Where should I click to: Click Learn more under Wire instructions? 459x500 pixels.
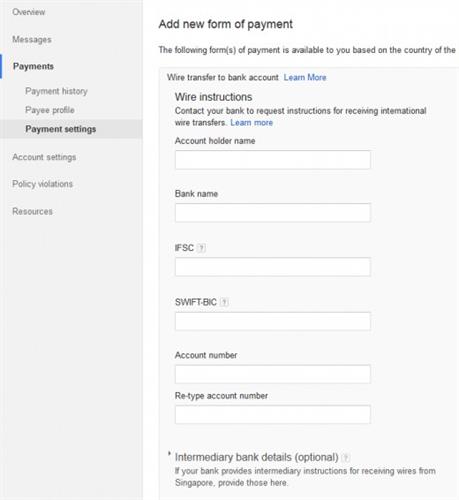coord(251,123)
